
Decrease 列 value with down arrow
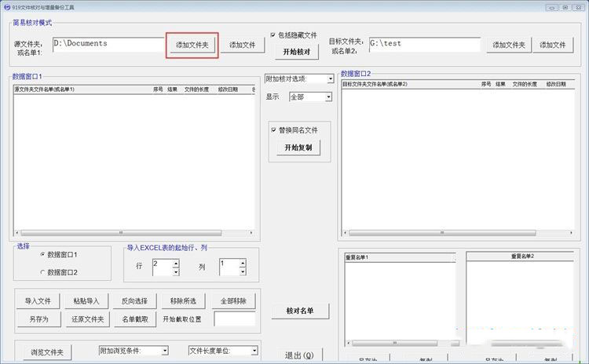[243, 271]
